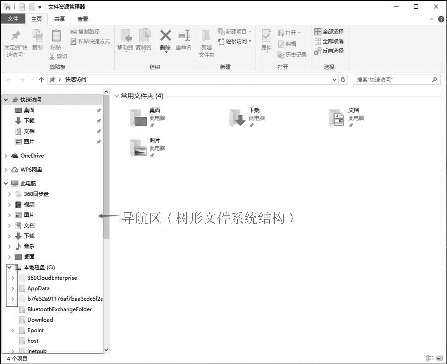Click Invert selection (反向选择) in ribbon

(x=329, y=51)
